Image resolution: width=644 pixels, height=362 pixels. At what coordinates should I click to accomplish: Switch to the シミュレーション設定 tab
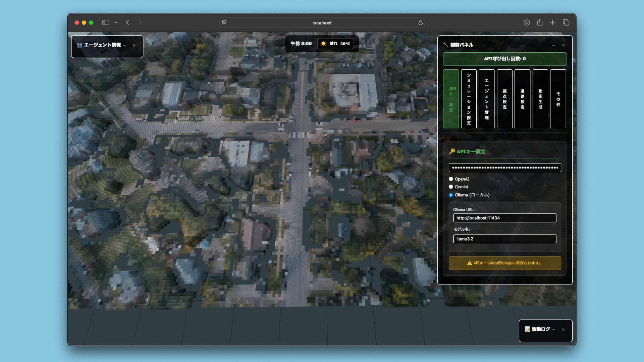[469, 99]
